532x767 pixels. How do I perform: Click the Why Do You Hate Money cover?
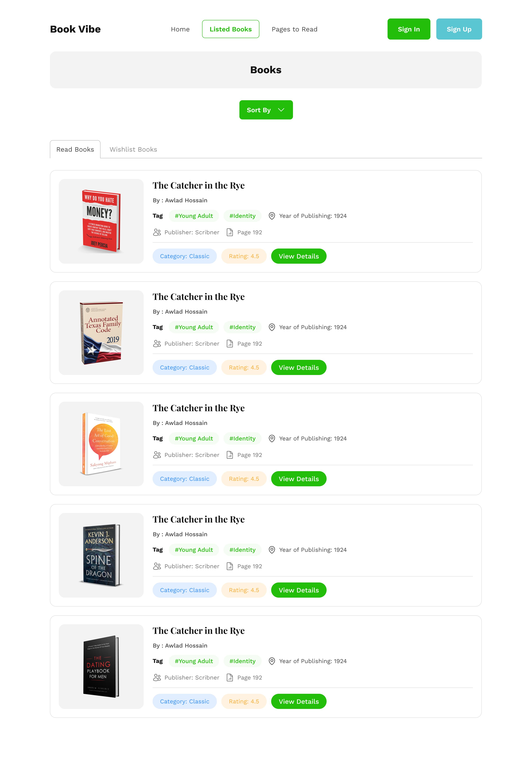101,221
